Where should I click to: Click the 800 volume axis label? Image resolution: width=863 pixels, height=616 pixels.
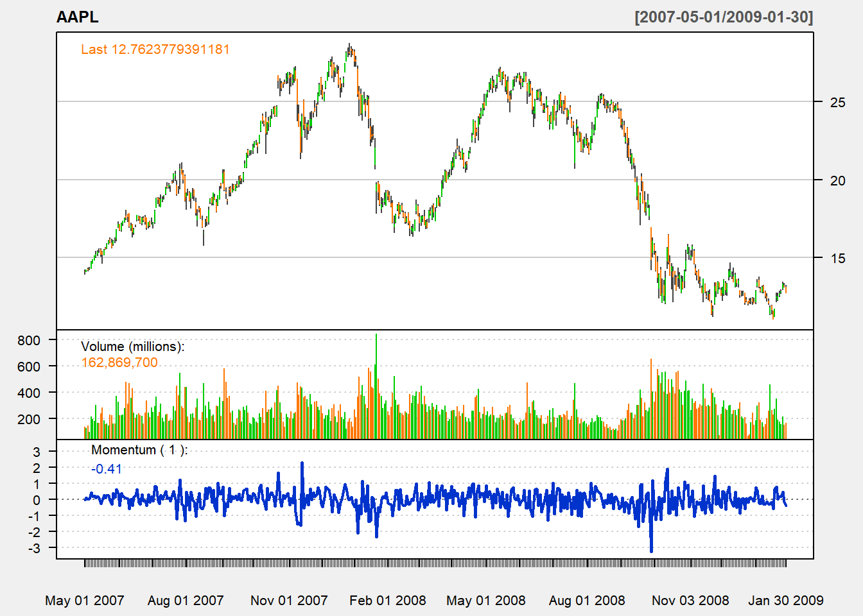click(29, 341)
